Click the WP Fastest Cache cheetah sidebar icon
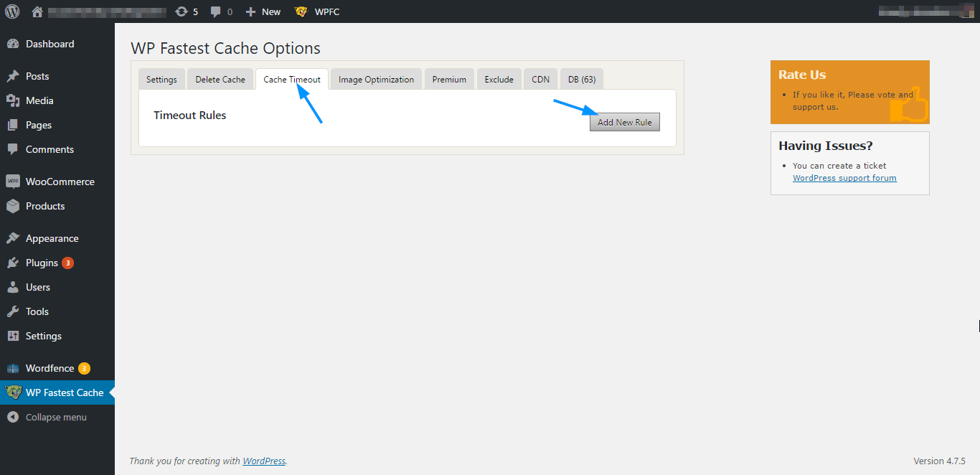The image size is (980, 475). coord(13,392)
